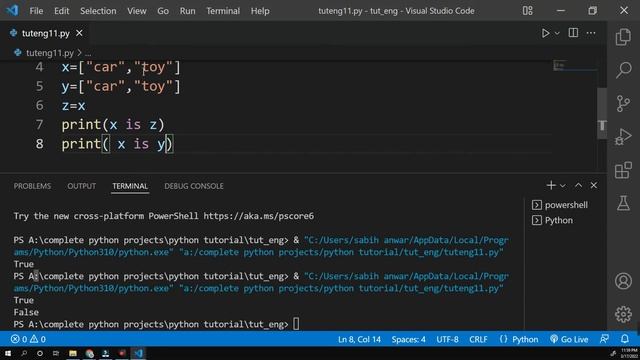Click the editor minimap

(575, 66)
